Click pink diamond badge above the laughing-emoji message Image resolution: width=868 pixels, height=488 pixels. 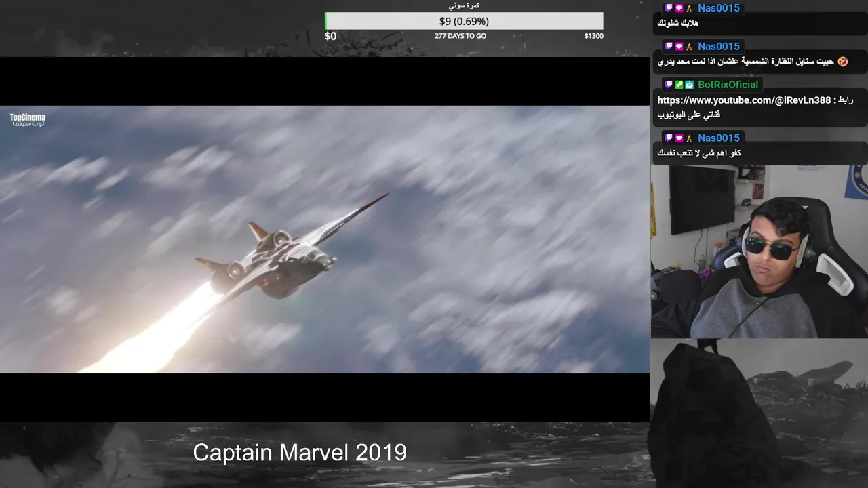coord(679,47)
